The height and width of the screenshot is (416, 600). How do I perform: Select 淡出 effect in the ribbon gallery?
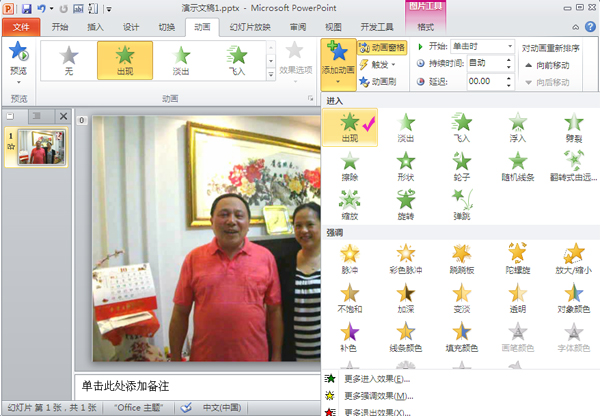pos(181,60)
